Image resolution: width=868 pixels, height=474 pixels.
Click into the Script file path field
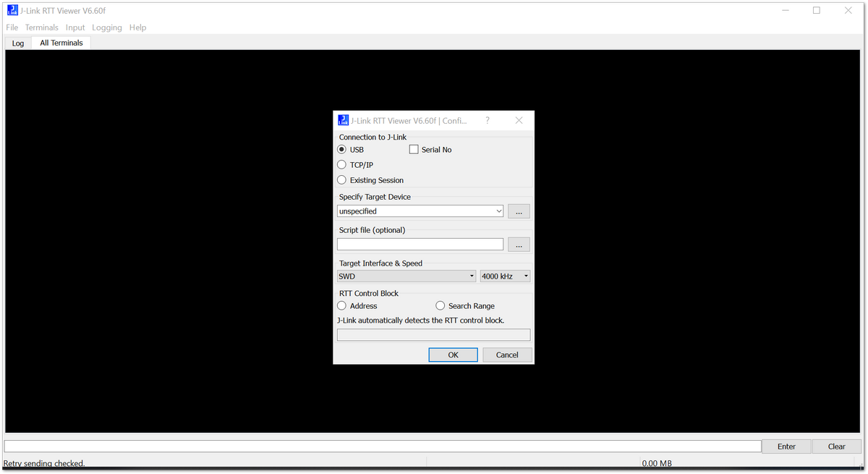pyautogui.click(x=420, y=245)
